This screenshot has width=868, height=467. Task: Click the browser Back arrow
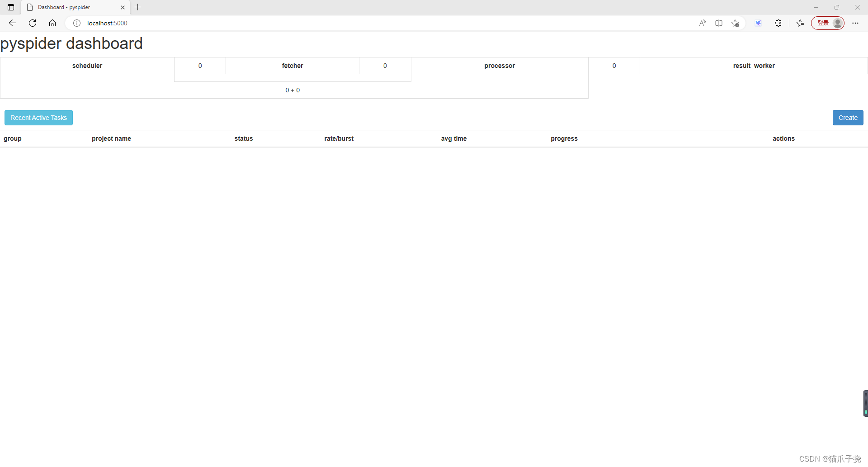tap(13, 23)
